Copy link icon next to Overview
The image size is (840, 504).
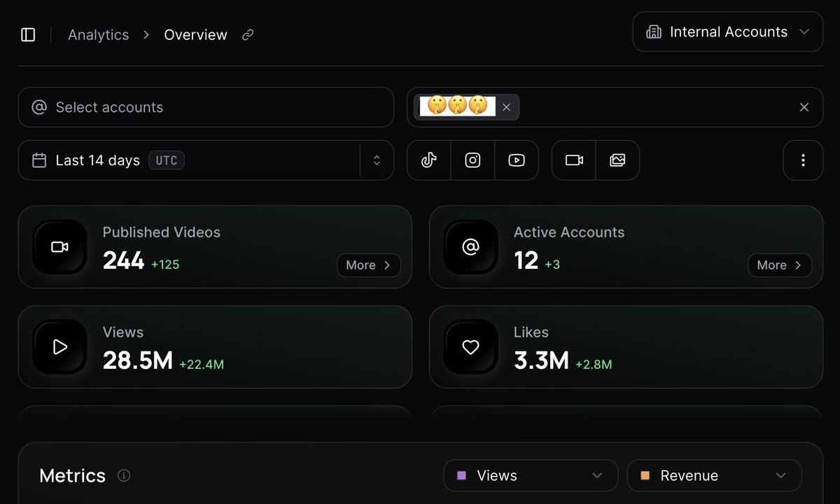[248, 35]
